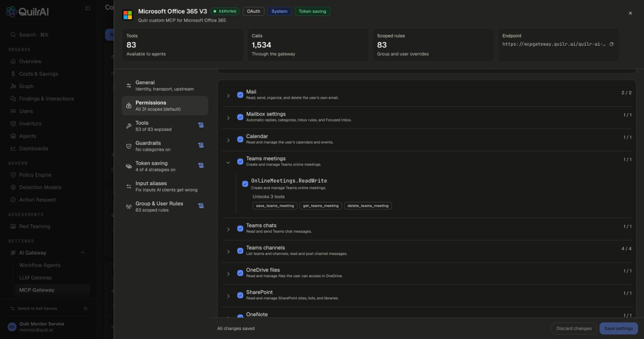Click the delete_teams_meeting tool tag
Image resolution: width=644 pixels, height=339 pixels.
[368, 206]
